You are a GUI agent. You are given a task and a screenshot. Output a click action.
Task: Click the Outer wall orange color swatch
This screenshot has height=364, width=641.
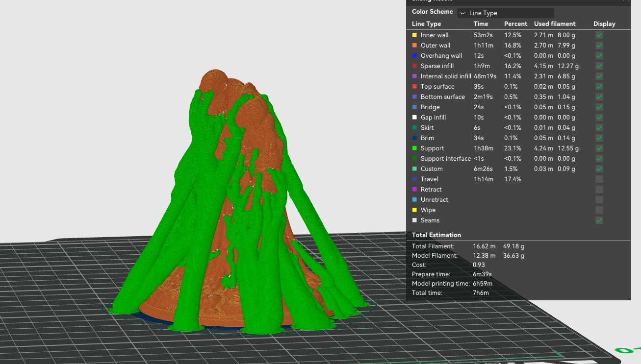pos(414,46)
